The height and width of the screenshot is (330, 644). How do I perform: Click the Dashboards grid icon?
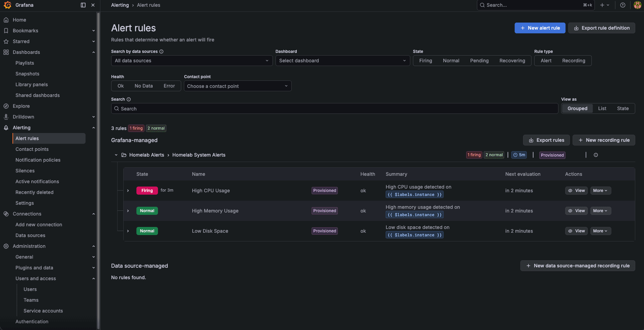6,52
